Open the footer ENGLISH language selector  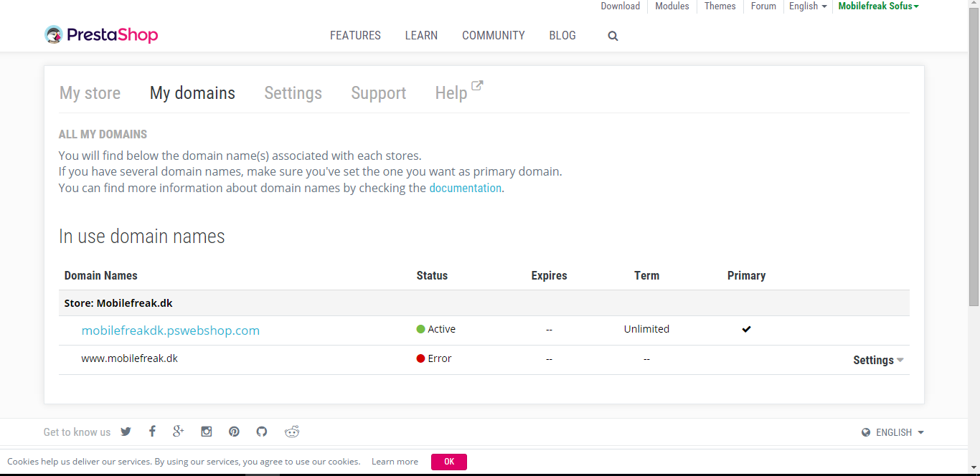click(x=893, y=432)
